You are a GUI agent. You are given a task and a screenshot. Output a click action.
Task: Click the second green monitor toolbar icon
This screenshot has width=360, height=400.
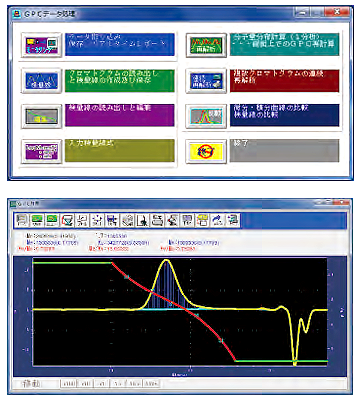tap(52, 220)
